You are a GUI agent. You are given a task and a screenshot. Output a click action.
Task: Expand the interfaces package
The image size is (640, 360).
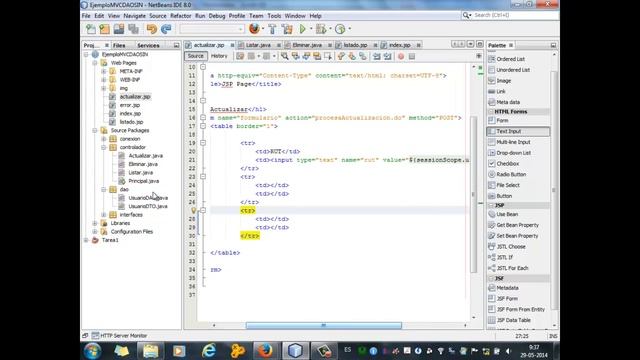[x=104, y=215]
